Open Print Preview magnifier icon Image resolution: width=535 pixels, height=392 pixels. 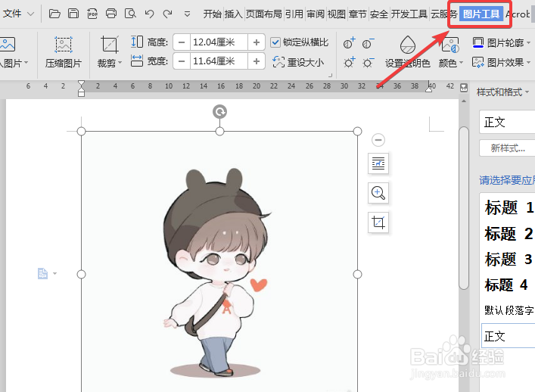(130, 14)
